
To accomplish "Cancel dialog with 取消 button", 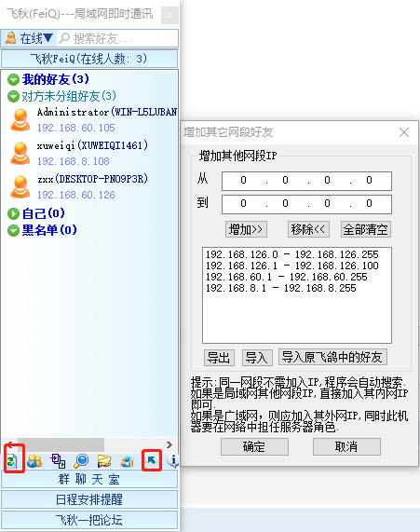I will point(346,446).
